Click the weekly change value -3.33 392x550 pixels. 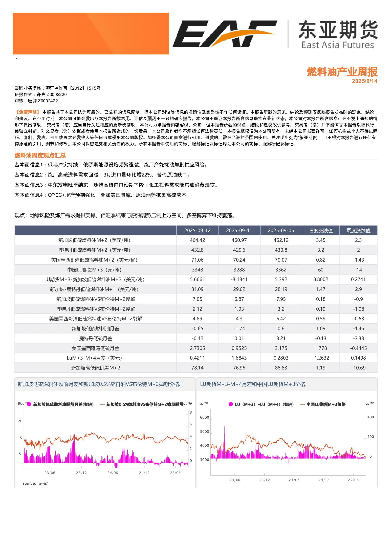click(358, 338)
